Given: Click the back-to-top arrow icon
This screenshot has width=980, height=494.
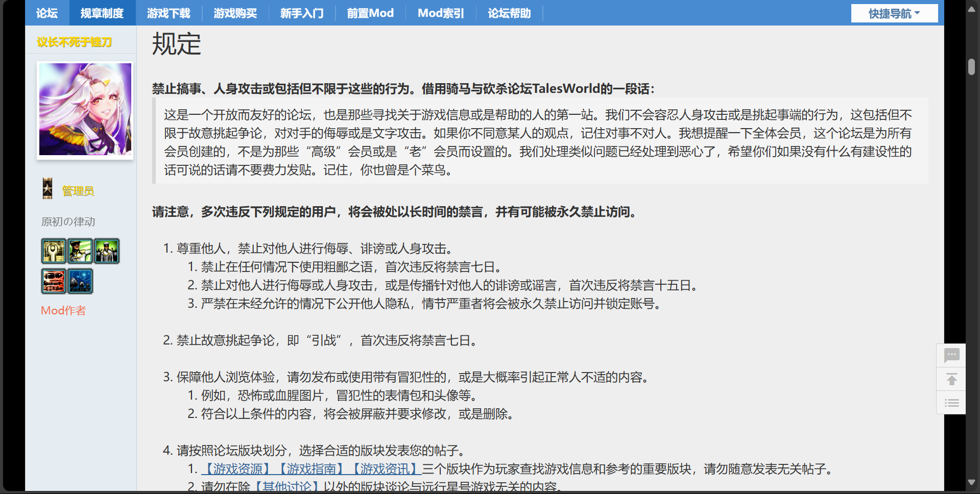Looking at the screenshot, I should click(951, 379).
